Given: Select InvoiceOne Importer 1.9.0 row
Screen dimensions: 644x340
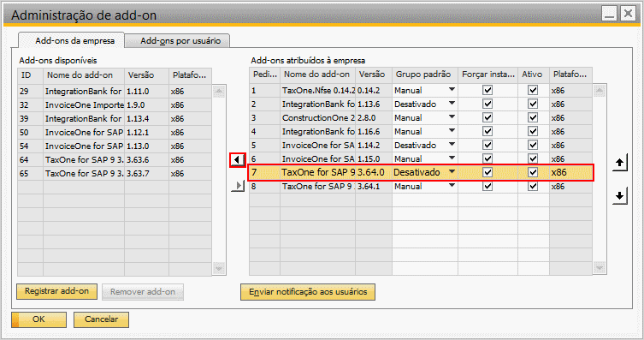Looking at the screenshot, I should point(115,104).
